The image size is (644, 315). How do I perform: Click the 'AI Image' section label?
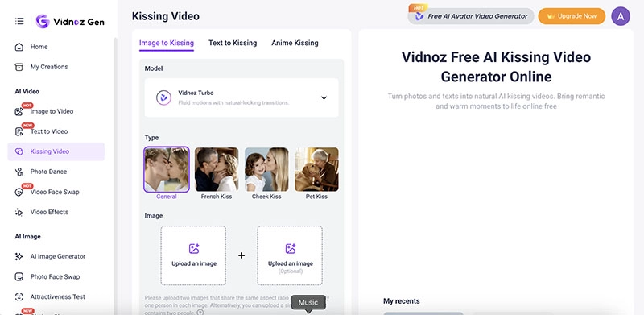pyautogui.click(x=27, y=237)
